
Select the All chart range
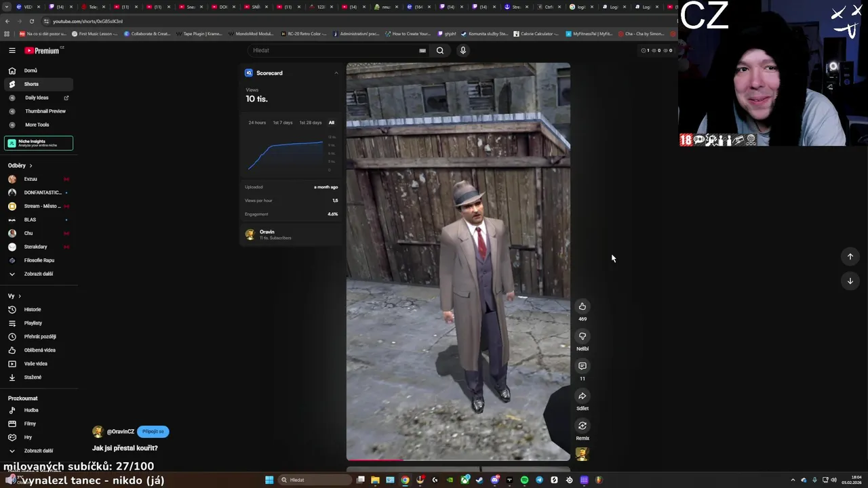[332, 123]
